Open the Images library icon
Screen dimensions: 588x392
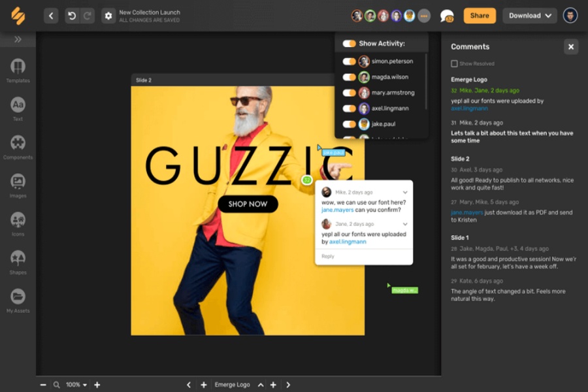pos(18,182)
